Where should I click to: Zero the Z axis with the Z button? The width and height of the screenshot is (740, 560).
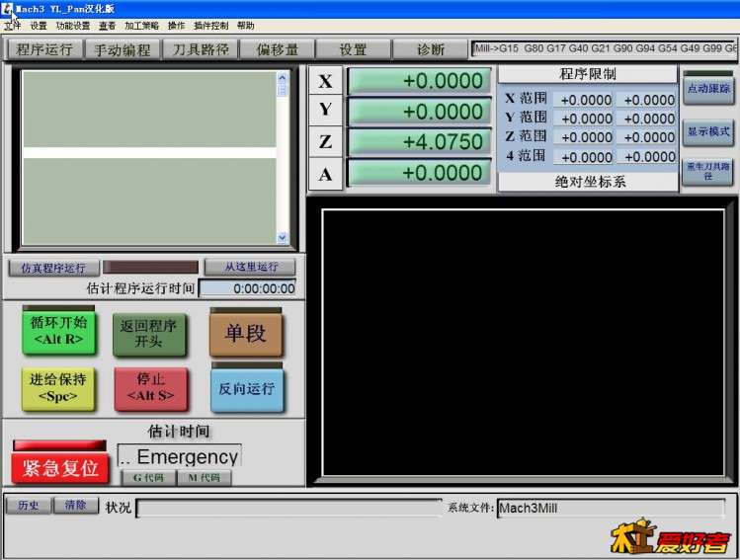[325, 142]
